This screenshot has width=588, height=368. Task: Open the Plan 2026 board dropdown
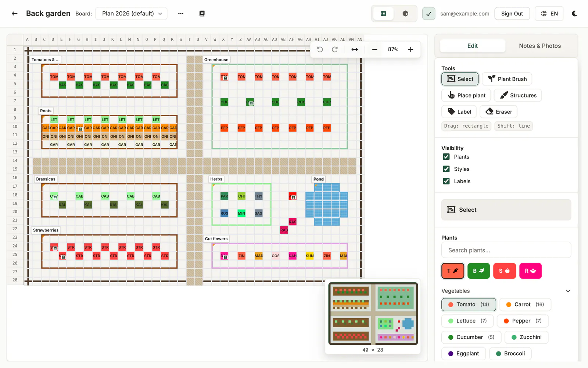[131, 14]
